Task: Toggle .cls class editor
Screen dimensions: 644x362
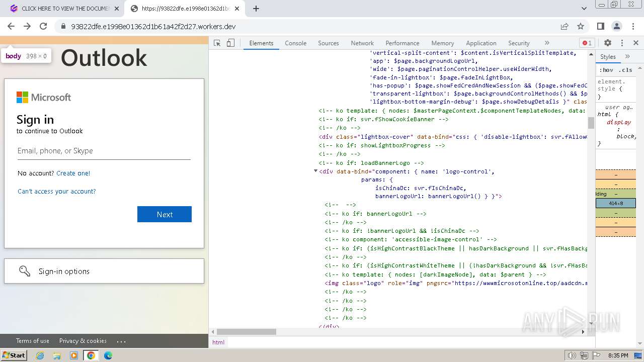Action: pos(625,70)
